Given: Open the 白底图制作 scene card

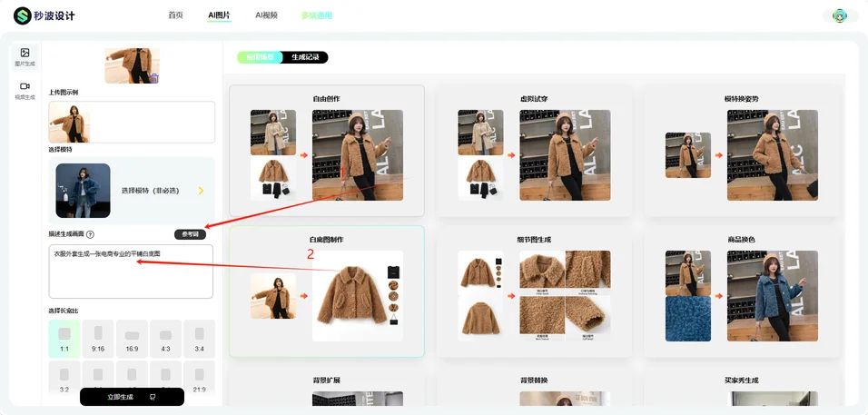Looking at the screenshot, I should (x=327, y=291).
